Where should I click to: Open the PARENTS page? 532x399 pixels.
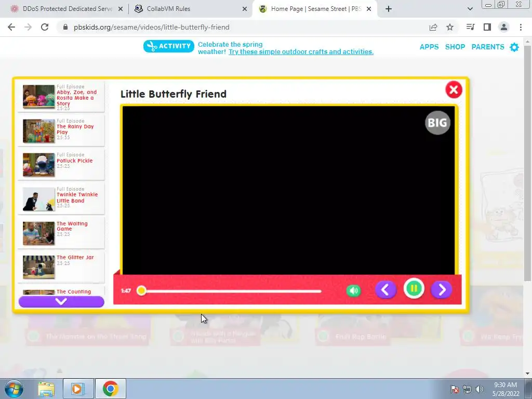tap(488, 47)
